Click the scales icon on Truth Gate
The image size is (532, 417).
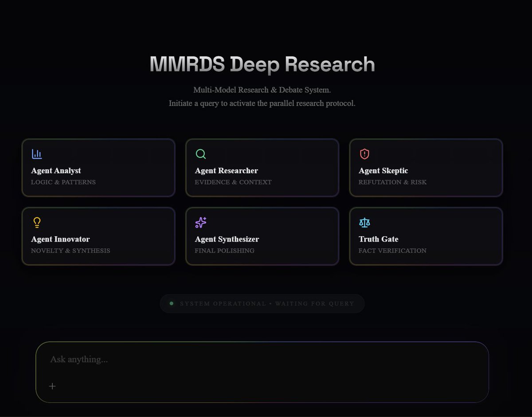(364, 222)
